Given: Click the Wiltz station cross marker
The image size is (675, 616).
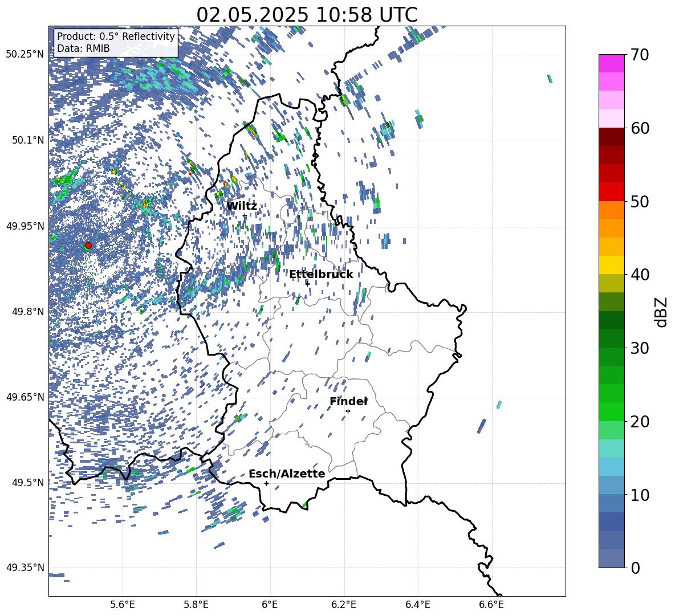Looking at the screenshot, I should pyautogui.click(x=245, y=215).
